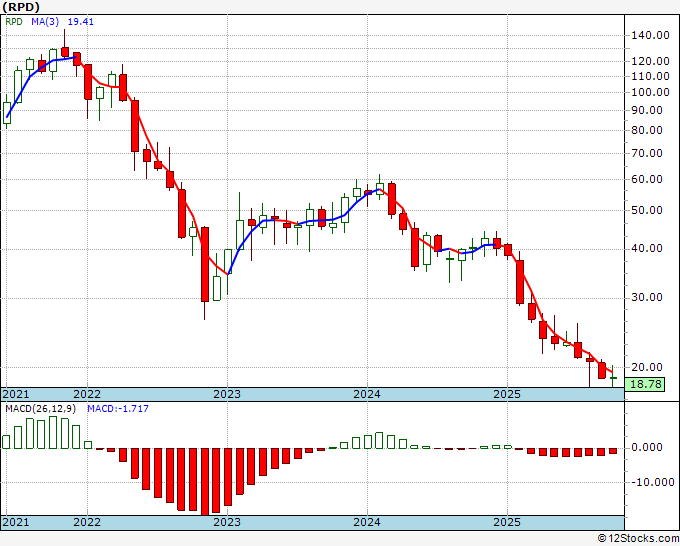Click the deepest red MACD bar just before 2023

click(x=205, y=482)
